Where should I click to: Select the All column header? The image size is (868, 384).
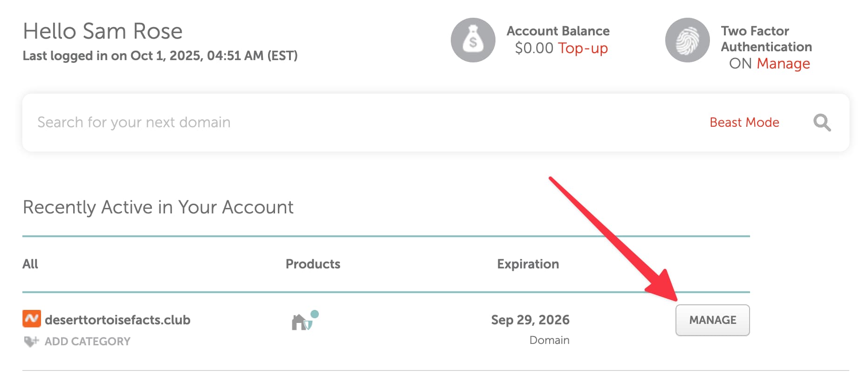[30, 264]
